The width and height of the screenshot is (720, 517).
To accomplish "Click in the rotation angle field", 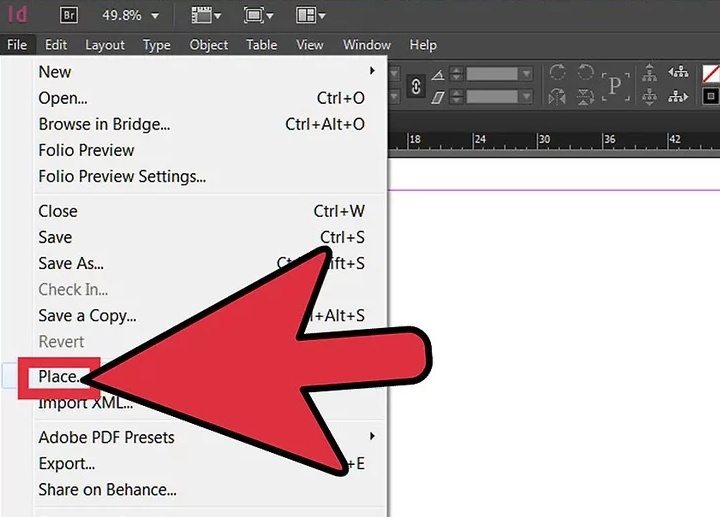I will point(492,74).
